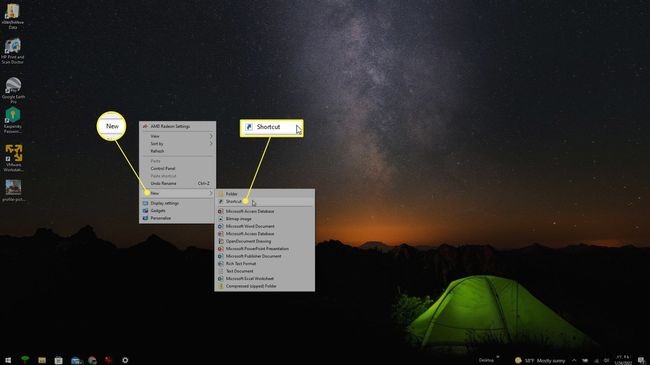Create a new Microsoft Word Document
The image size is (650, 365).
pyautogui.click(x=264, y=226)
